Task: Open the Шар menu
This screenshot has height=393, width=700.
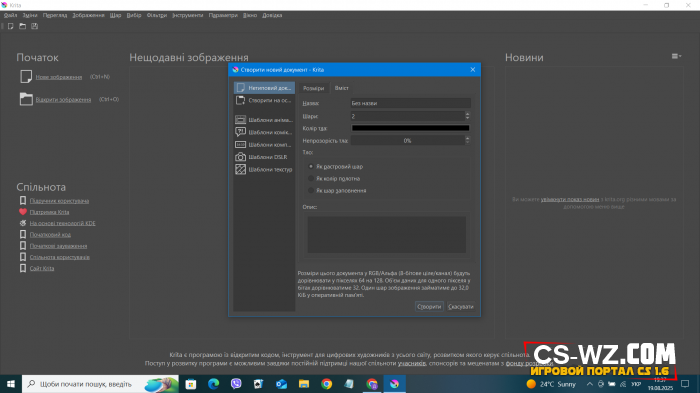Action: [x=115, y=15]
